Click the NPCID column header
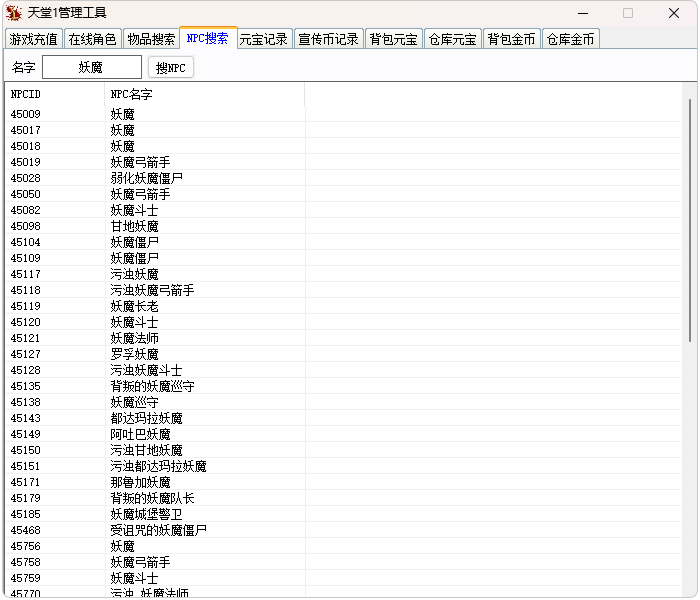The height and width of the screenshot is (600, 700). click(55, 94)
